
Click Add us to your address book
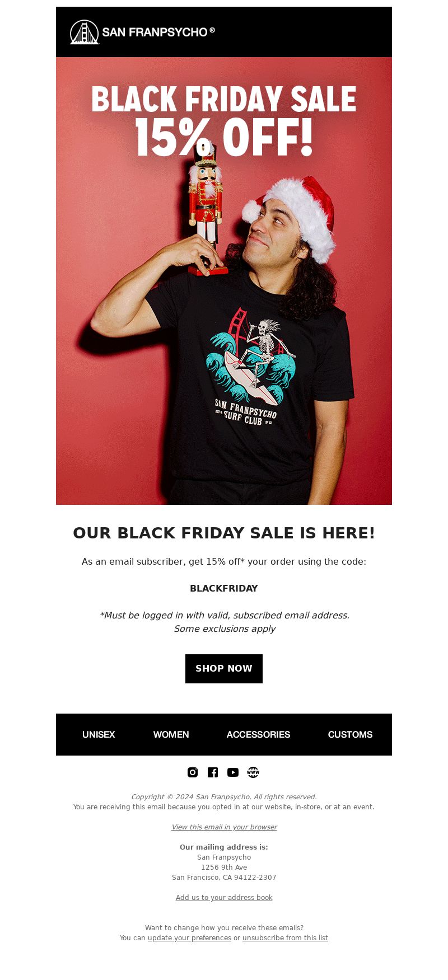tap(224, 898)
